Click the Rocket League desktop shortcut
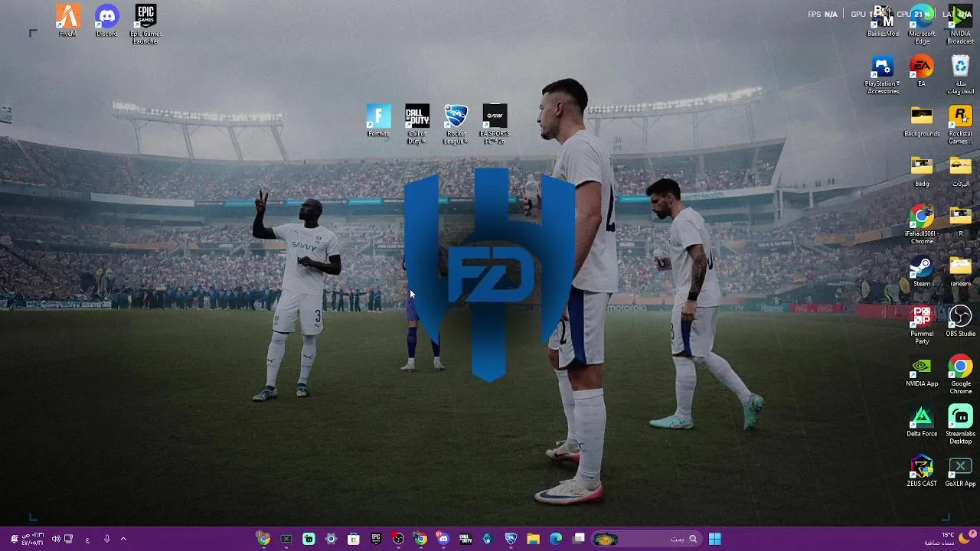This screenshot has width=980, height=551. pos(456,124)
